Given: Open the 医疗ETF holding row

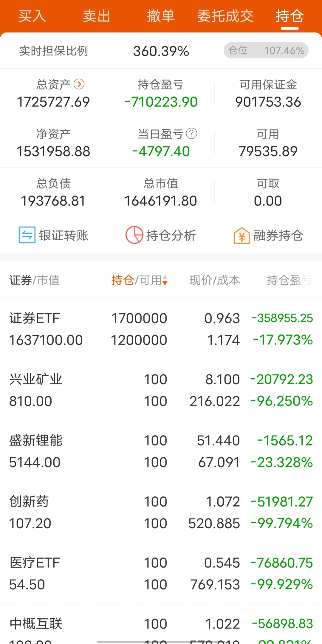Looking at the screenshot, I should (161, 573).
